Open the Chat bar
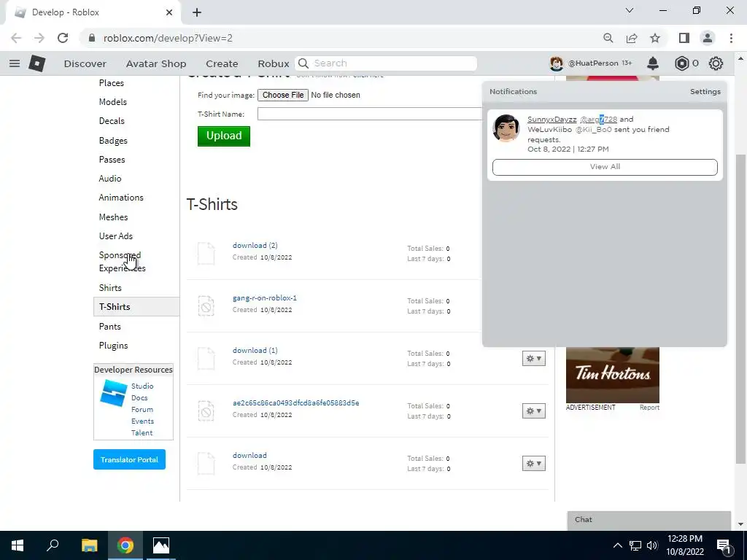This screenshot has width=747, height=560. (649, 520)
